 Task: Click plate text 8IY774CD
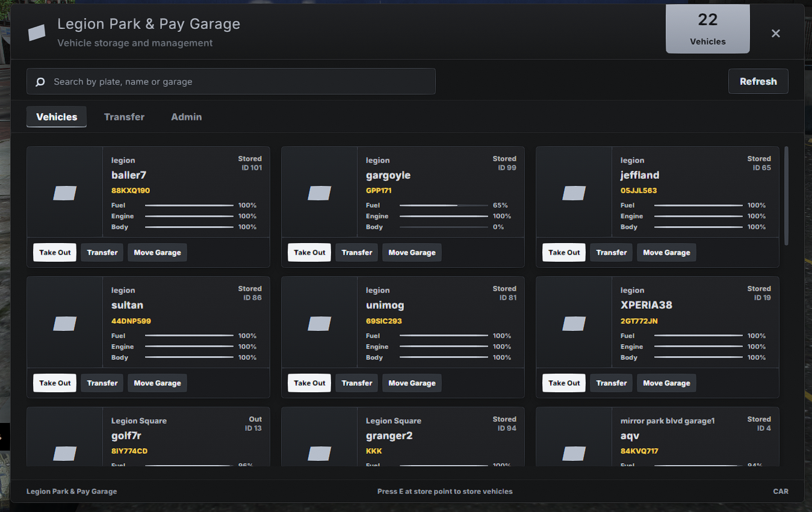[x=129, y=451]
